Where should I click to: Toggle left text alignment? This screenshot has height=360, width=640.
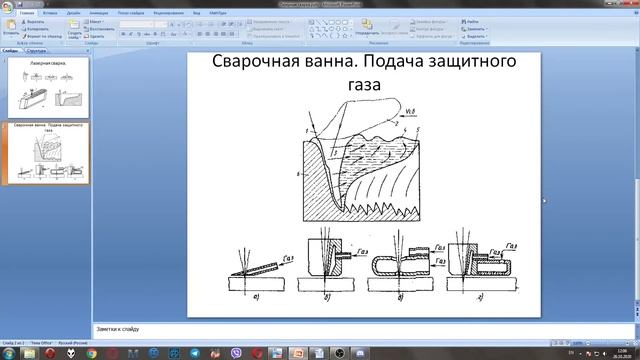[x=200, y=34]
